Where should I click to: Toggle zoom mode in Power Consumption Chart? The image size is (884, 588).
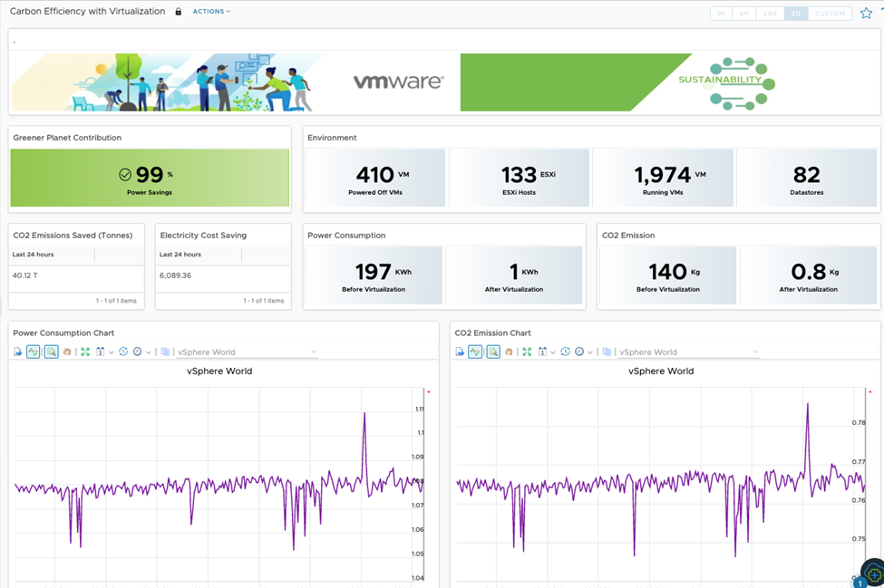pyautogui.click(x=51, y=352)
